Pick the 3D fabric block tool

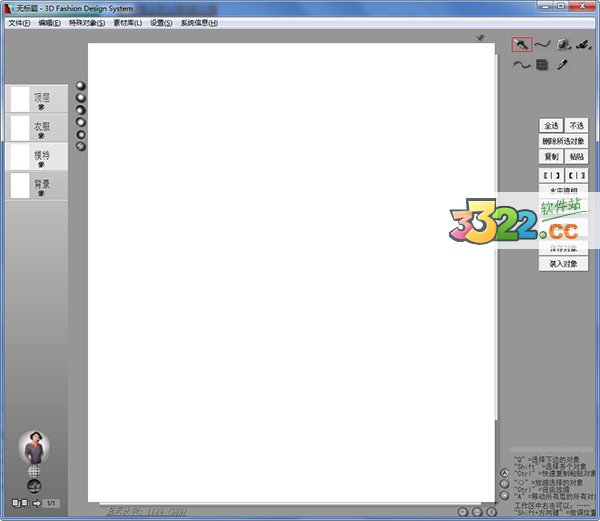tap(563, 44)
